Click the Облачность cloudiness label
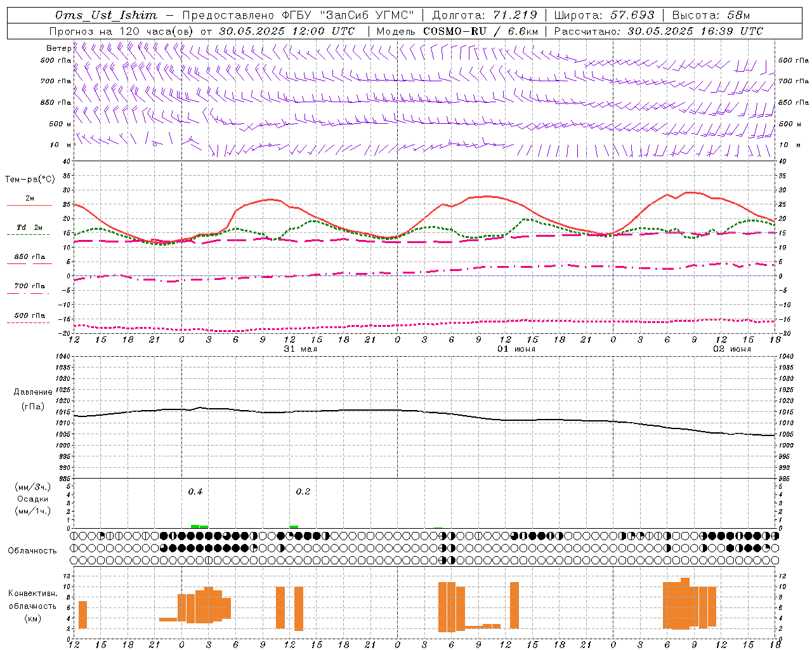This screenshot has height=650, width=812. pos(32,550)
